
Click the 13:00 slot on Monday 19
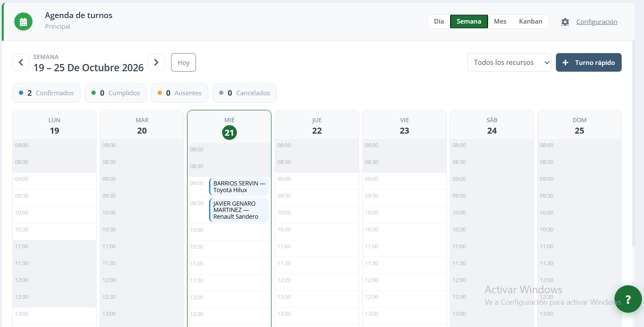tap(54, 316)
